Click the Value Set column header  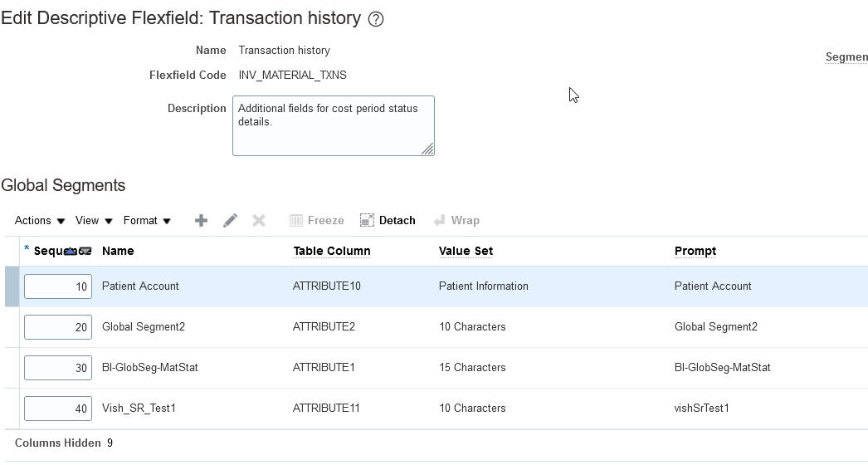coord(466,251)
